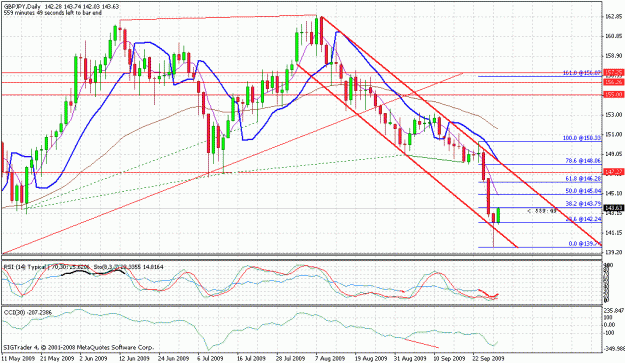Click the CCI scale value 0.00
The height and width of the screenshot is (363, 625).
pos(610,325)
